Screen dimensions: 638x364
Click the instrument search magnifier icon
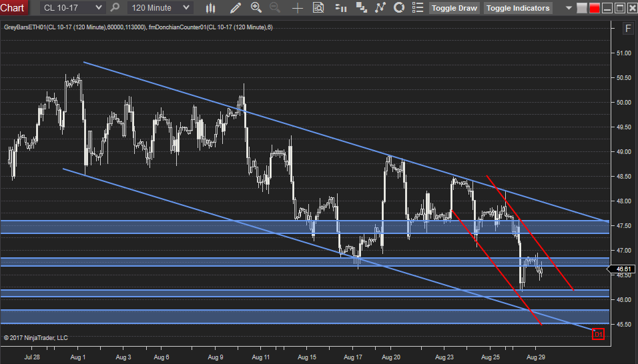pos(115,7)
